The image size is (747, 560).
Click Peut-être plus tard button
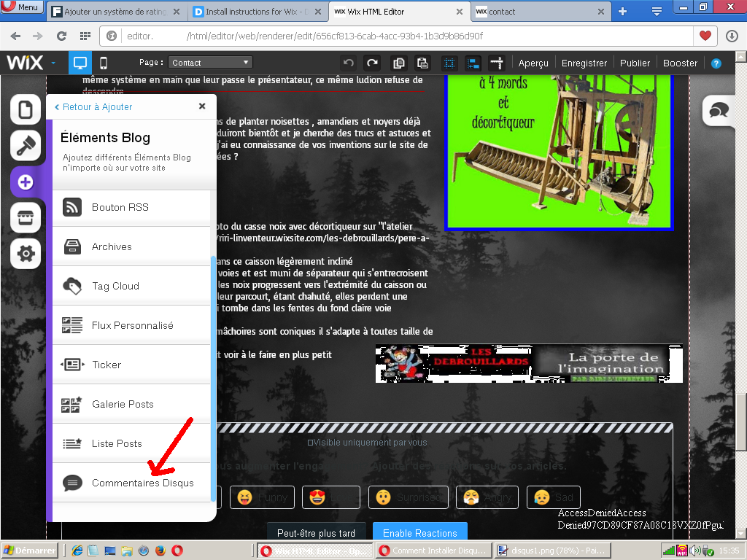[x=316, y=533]
